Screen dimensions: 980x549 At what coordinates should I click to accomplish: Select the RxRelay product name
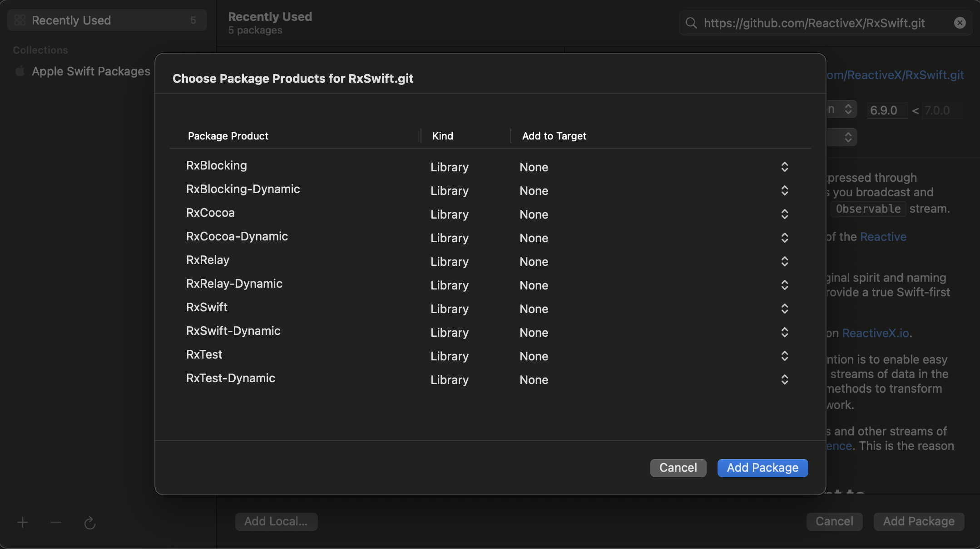tap(208, 260)
